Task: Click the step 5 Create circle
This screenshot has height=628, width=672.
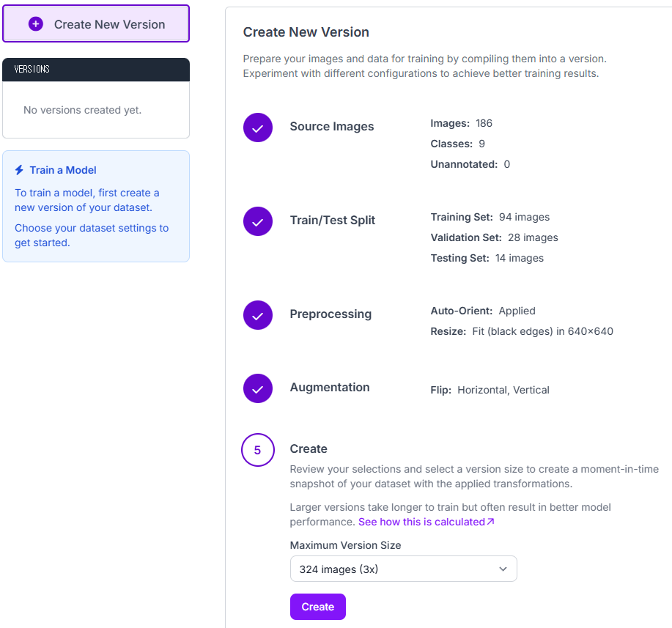Action: coord(257,450)
